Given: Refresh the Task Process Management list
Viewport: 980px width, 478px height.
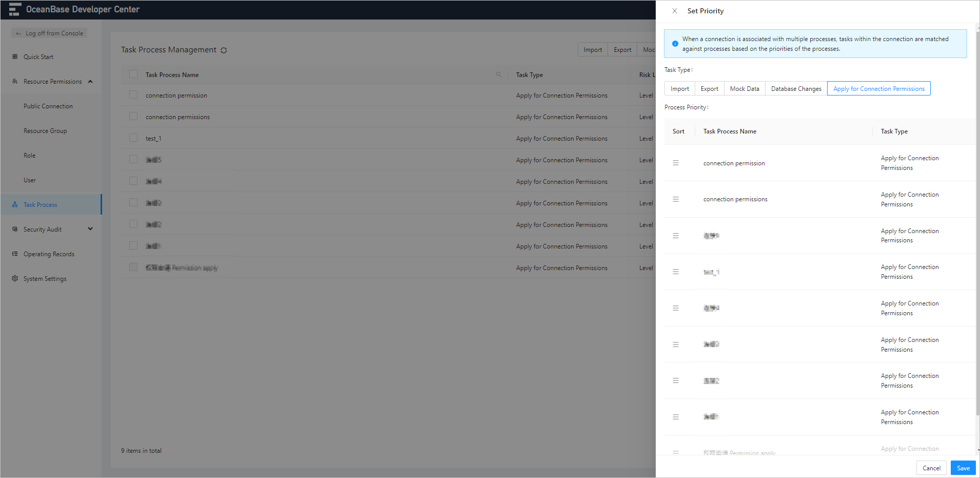Looking at the screenshot, I should click(224, 50).
